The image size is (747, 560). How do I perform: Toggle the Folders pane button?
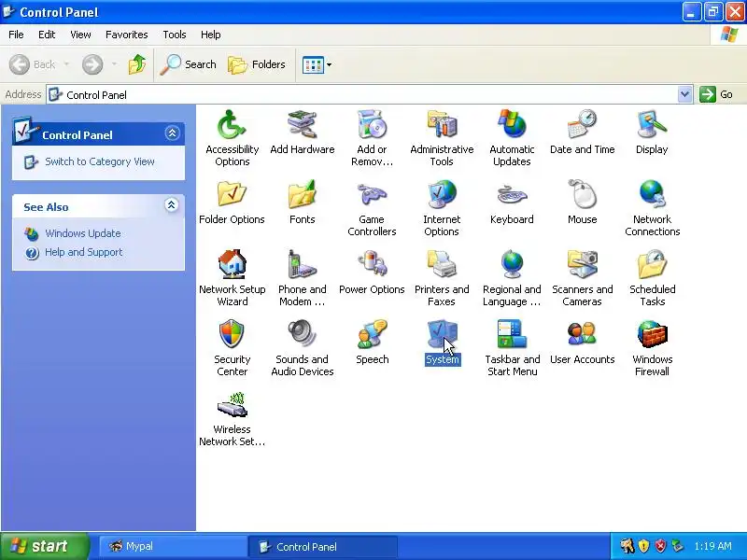pyautogui.click(x=257, y=64)
